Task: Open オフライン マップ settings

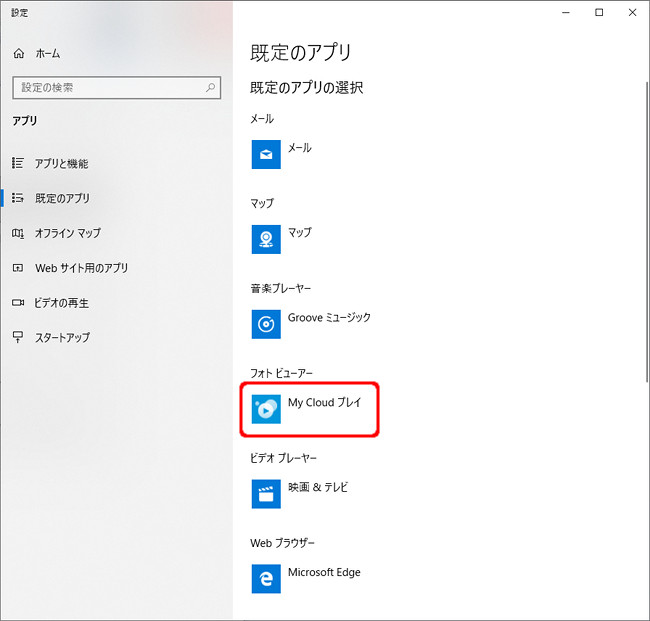Action: (67, 233)
